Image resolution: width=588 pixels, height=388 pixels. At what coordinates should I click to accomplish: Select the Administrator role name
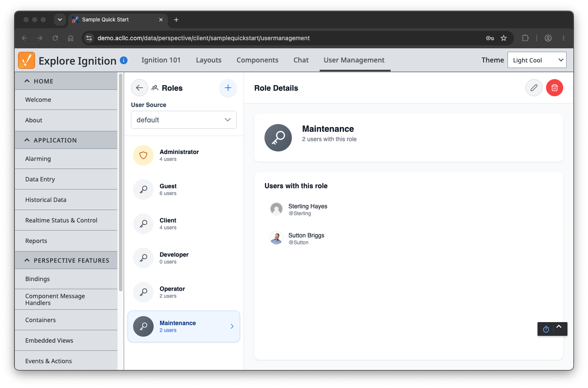click(x=179, y=152)
